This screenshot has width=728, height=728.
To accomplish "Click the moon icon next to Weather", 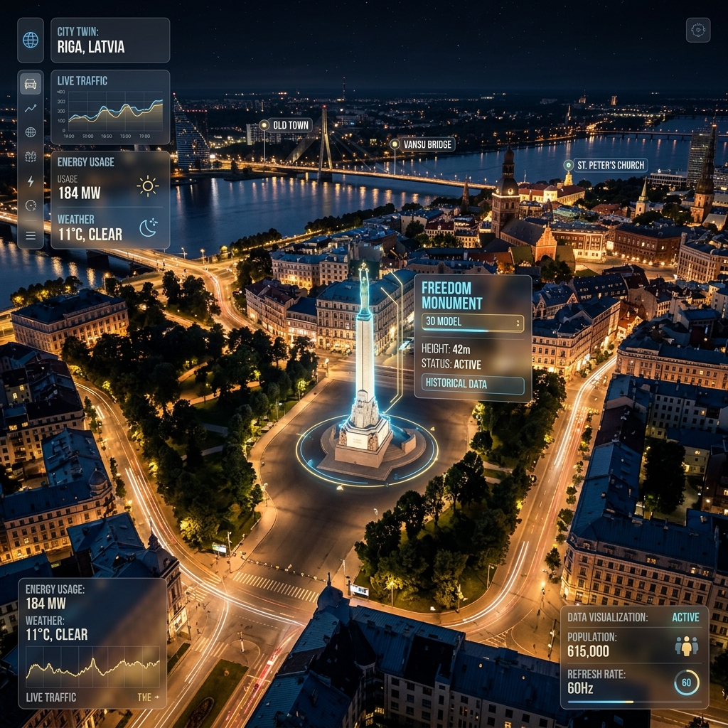I will click(x=147, y=227).
